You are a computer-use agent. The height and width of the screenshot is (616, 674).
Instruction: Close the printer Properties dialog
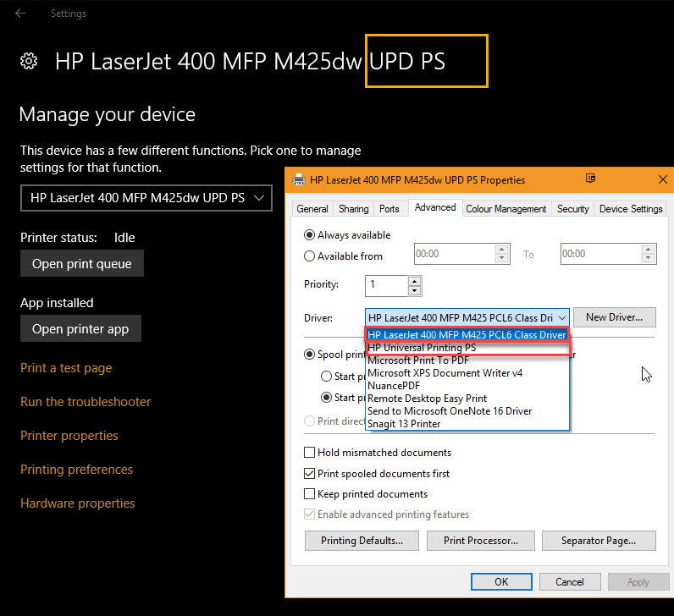click(x=662, y=179)
